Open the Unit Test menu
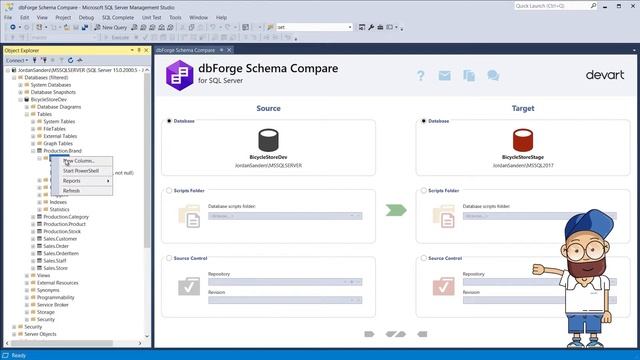 click(x=151, y=18)
